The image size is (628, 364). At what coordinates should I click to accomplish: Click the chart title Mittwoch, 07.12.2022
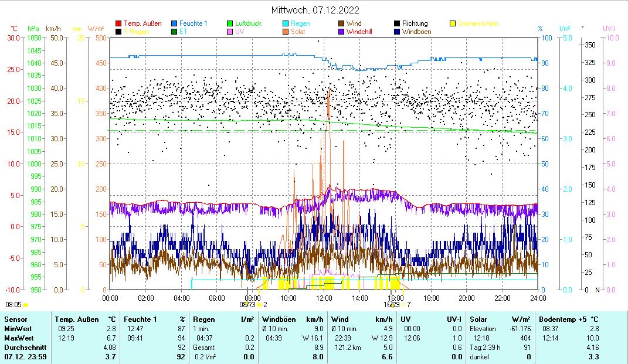click(315, 10)
